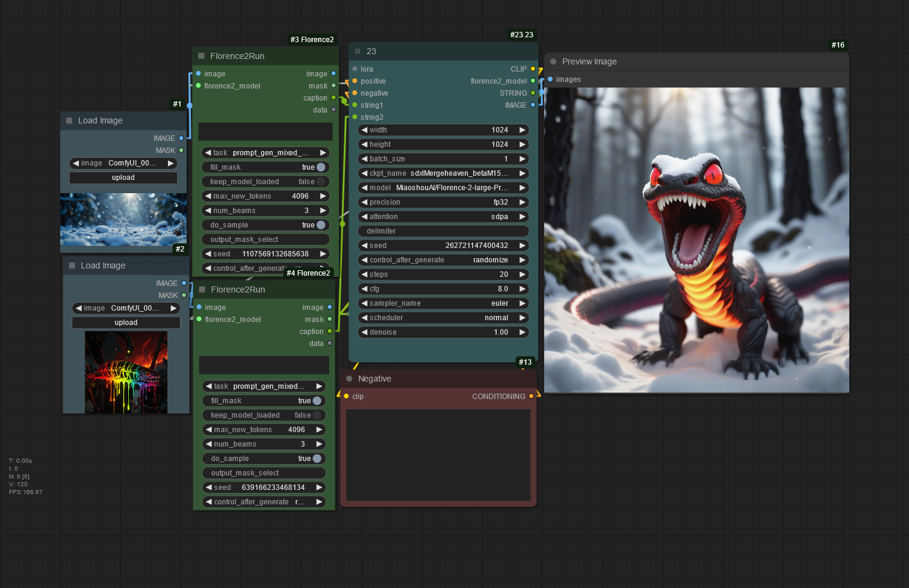Collapse the Preview Image node using its header dot
The height and width of the screenshot is (588, 909).
coord(553,61)
